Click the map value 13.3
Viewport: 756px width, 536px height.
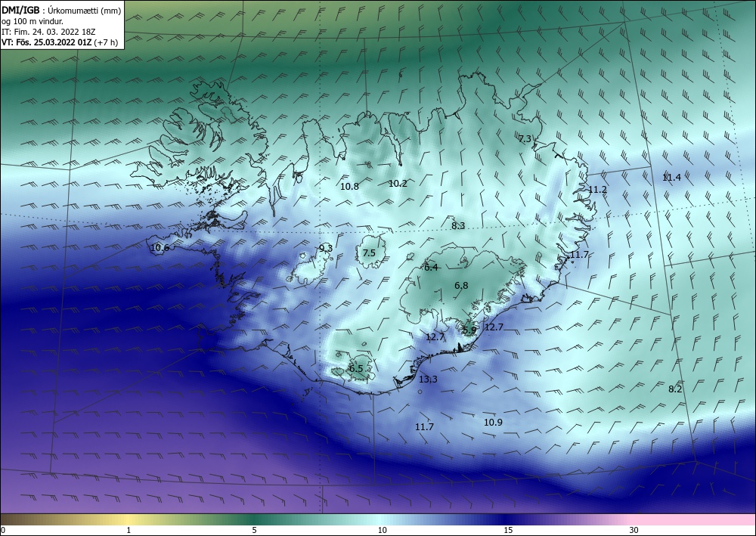(x=428, y=380)
